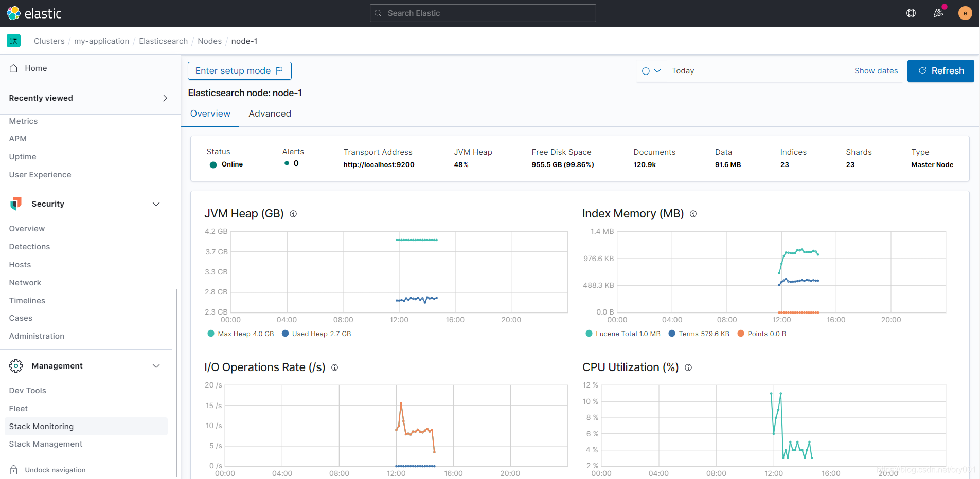This screenshot has width=980, height=479.
Task: Collapse the Security nav group chevron
Action: (x=156, y=204)
